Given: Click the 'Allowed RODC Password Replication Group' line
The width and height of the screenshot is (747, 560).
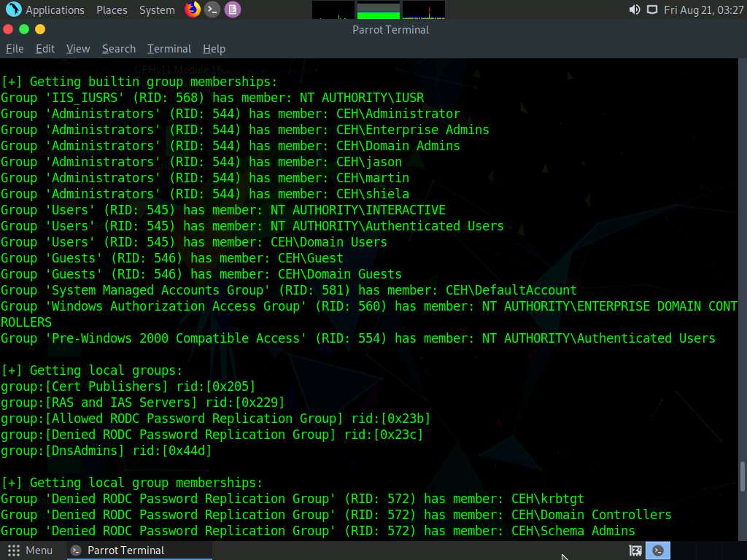Looking at the screenshot, I should click(x=215, y=419).
